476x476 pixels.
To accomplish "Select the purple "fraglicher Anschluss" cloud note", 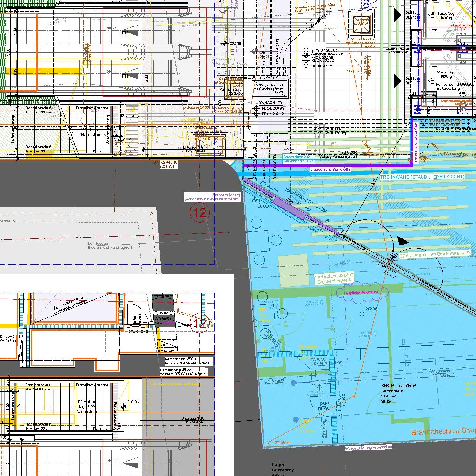I will click(x=362, y=292).
